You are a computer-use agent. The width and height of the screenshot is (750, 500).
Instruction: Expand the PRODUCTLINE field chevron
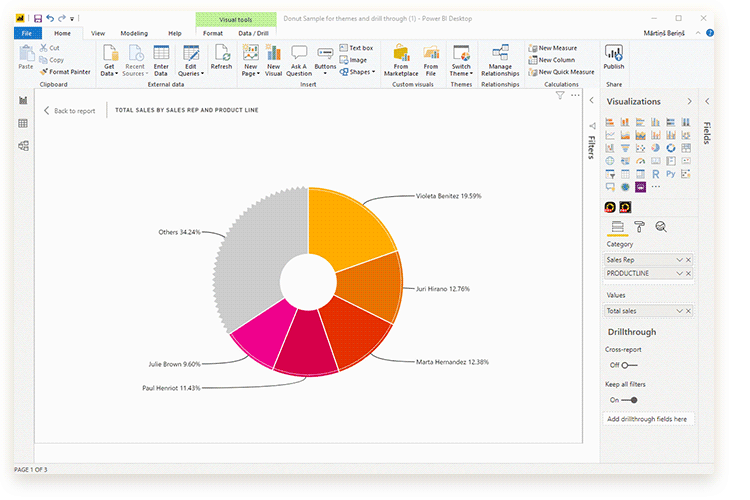point(679,273)
